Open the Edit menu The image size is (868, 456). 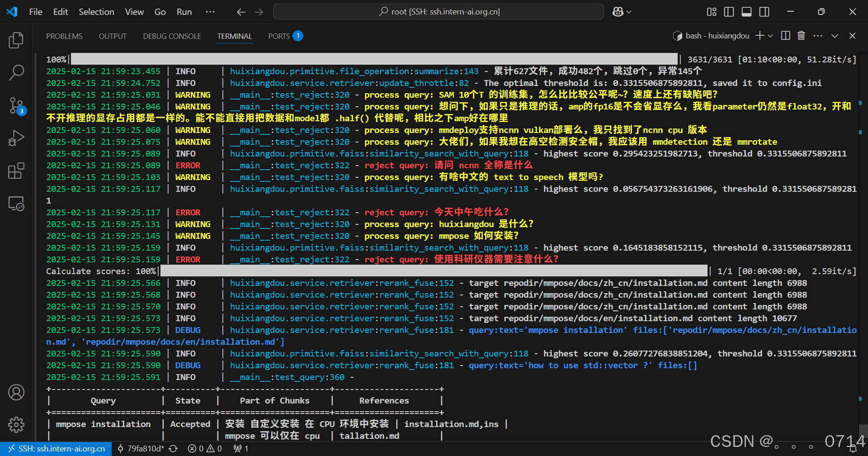[61, 12]
